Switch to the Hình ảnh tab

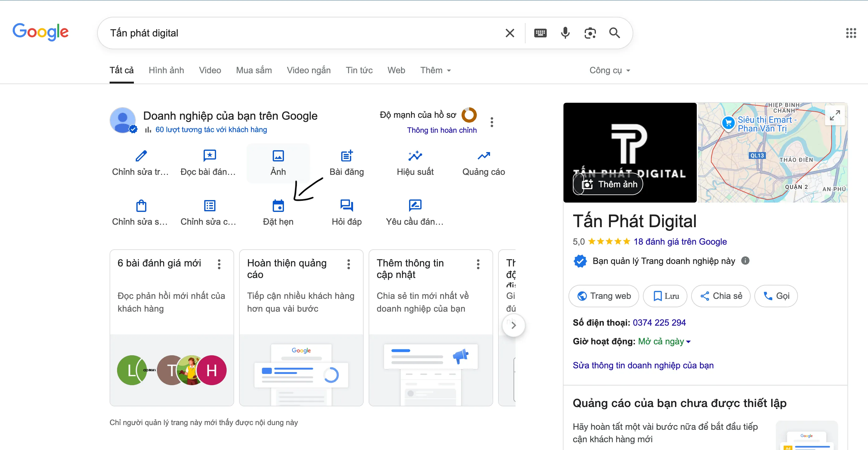166,70
